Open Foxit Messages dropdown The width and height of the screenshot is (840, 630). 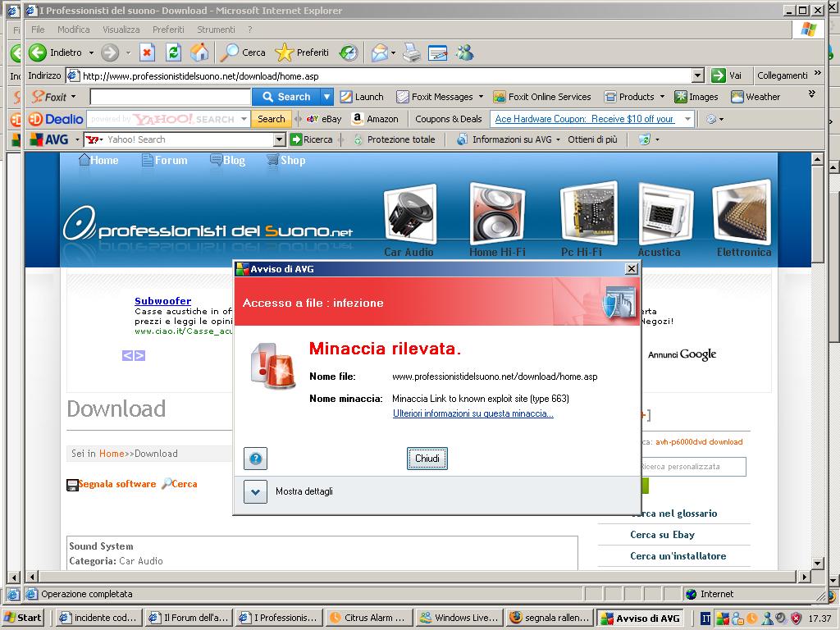[440, 97]
